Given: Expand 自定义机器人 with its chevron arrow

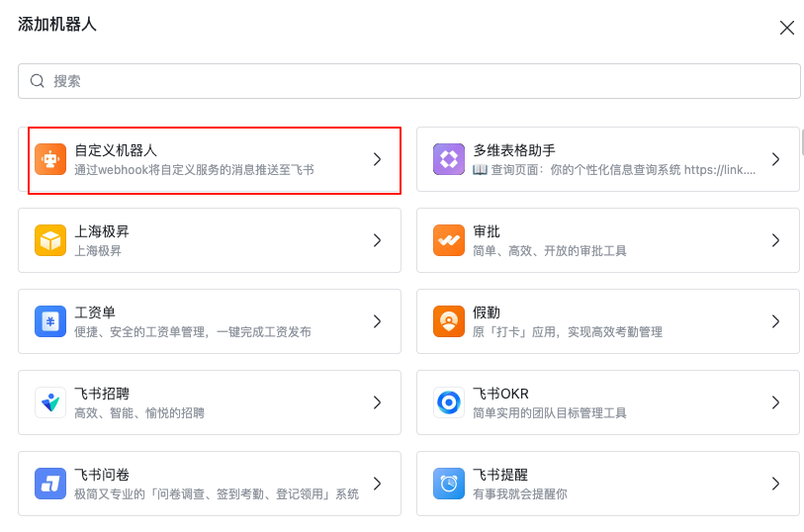Looking at the screenshot, I should (x=377, y=159).
